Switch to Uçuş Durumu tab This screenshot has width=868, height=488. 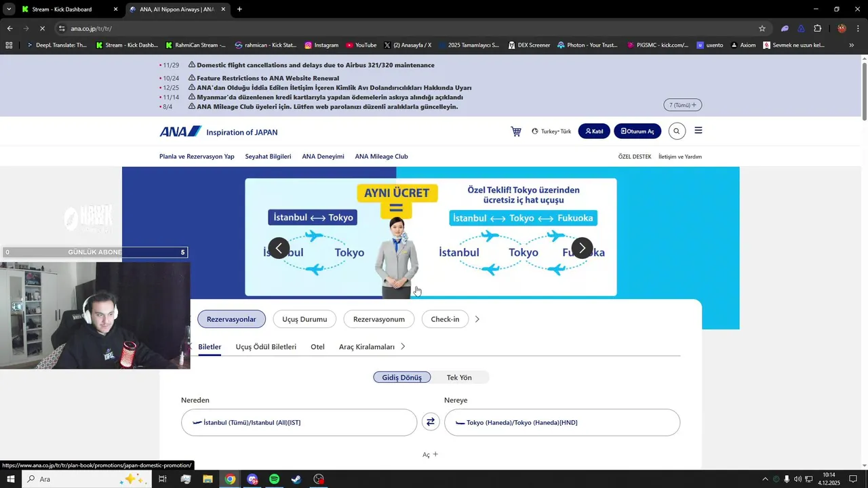coord(304,319)
